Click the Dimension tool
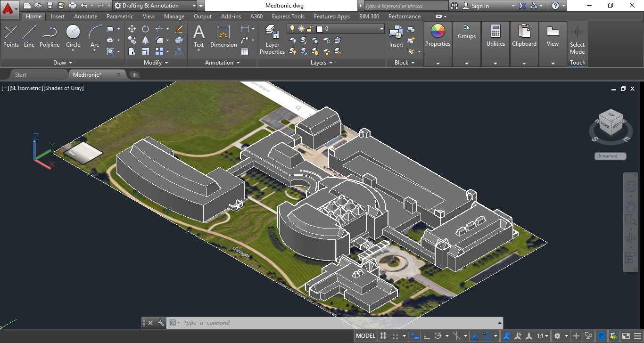The image size is (644, 343). click(x=223, y=37)
